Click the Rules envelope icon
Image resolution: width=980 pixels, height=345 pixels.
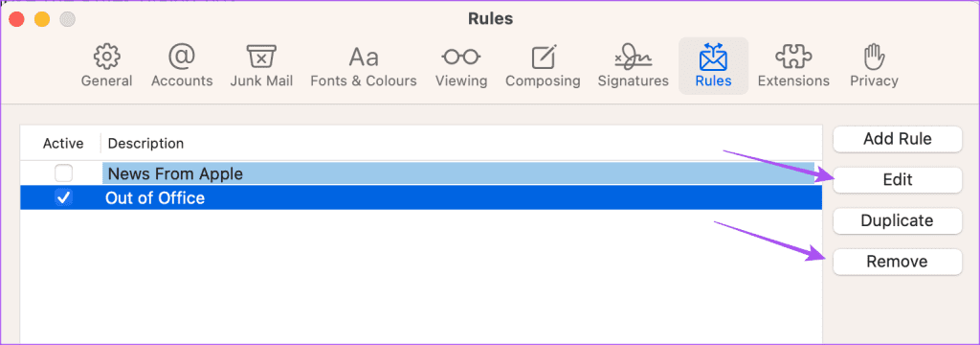click(x=713, y=57)
